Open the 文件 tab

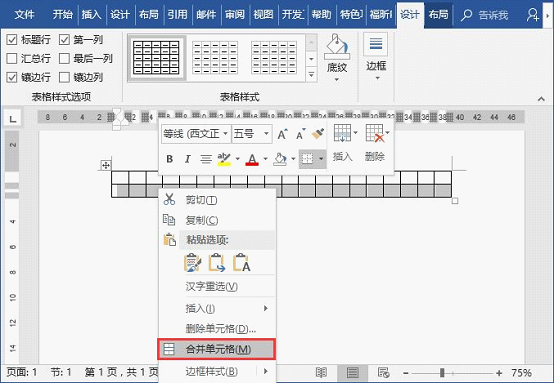[x=24, y=14]
